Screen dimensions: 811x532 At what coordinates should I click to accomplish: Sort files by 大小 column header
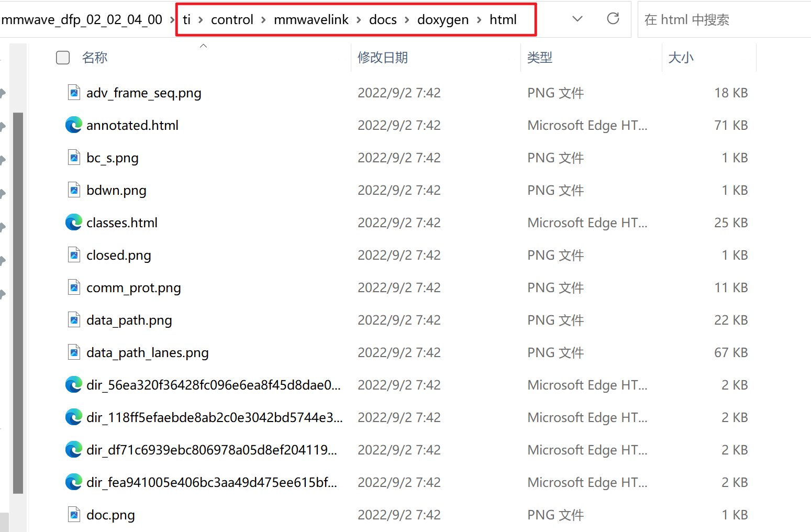(x=681, y=58)
